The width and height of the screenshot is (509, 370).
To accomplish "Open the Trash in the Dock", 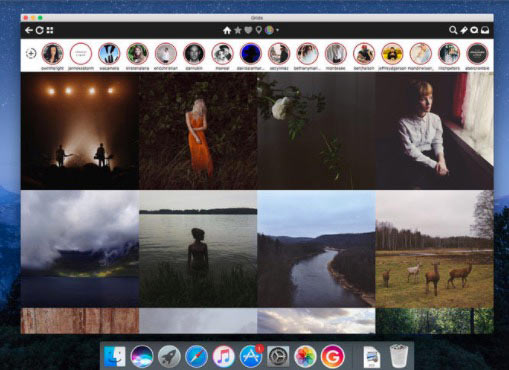I will pos(399,356).
